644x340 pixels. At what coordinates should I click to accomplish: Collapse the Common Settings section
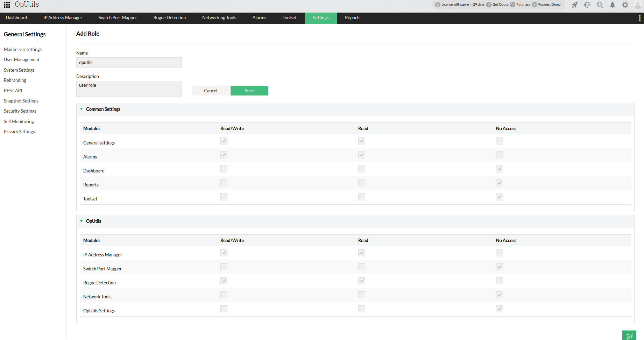pyautogui.click(x=82, y=109)
